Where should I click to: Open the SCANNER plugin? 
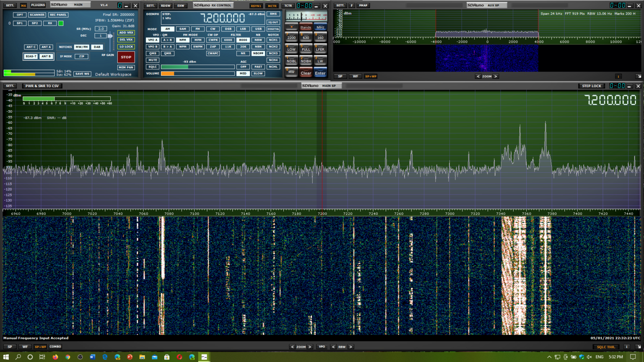pos(37,15)
